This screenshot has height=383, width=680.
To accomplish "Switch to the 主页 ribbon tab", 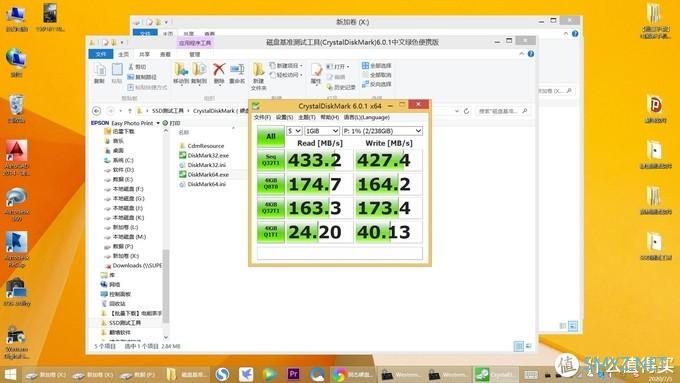I will (124, 54).
